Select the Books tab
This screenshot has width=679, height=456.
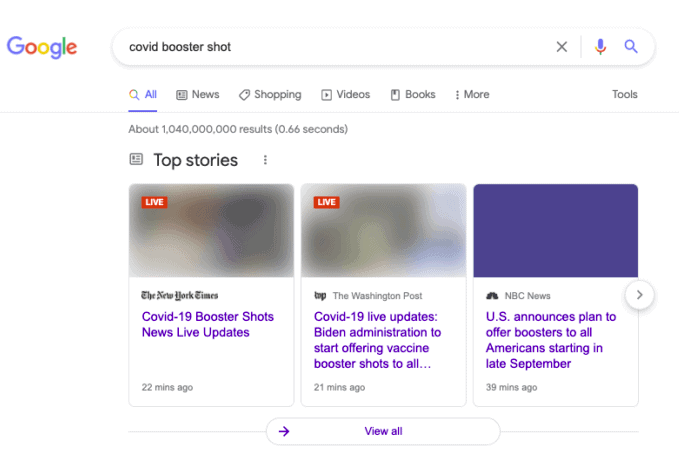click(x=413, y=95)
